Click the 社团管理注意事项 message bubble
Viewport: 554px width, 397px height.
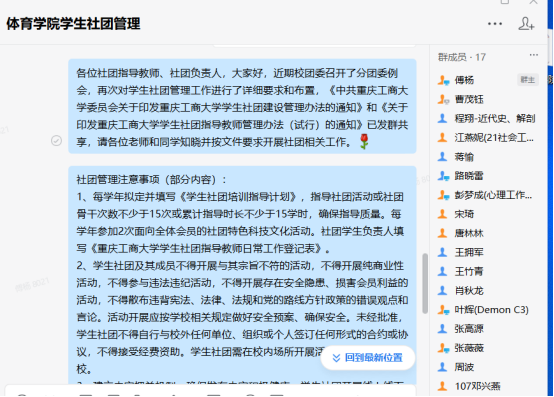coord(242,275)
